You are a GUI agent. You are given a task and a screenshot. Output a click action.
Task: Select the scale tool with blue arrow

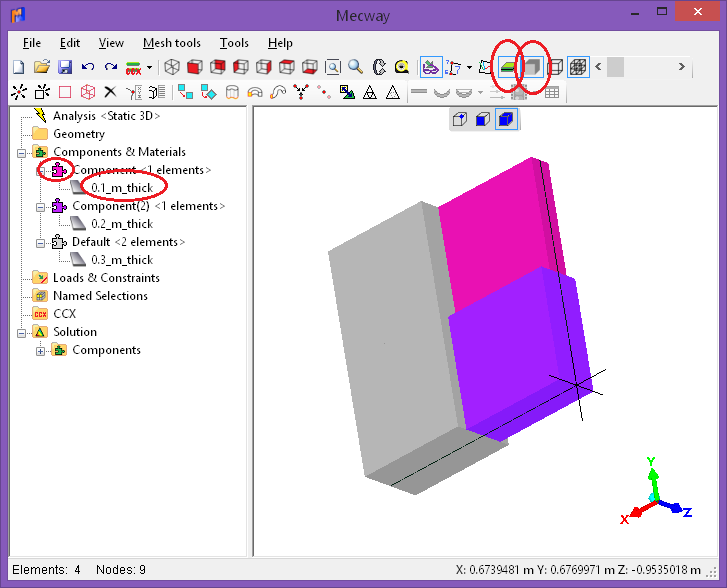(347, 92)
